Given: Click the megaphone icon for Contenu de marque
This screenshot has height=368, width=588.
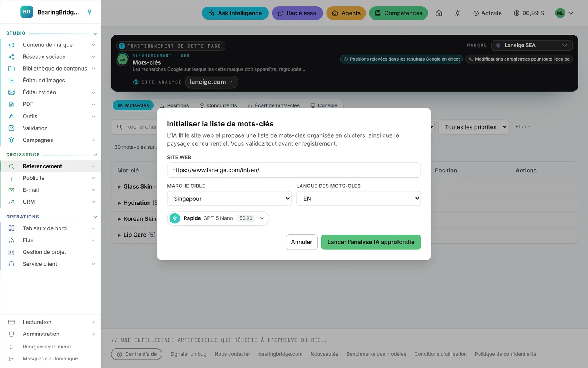Looking at the screenshot, I should coord(11,45).
